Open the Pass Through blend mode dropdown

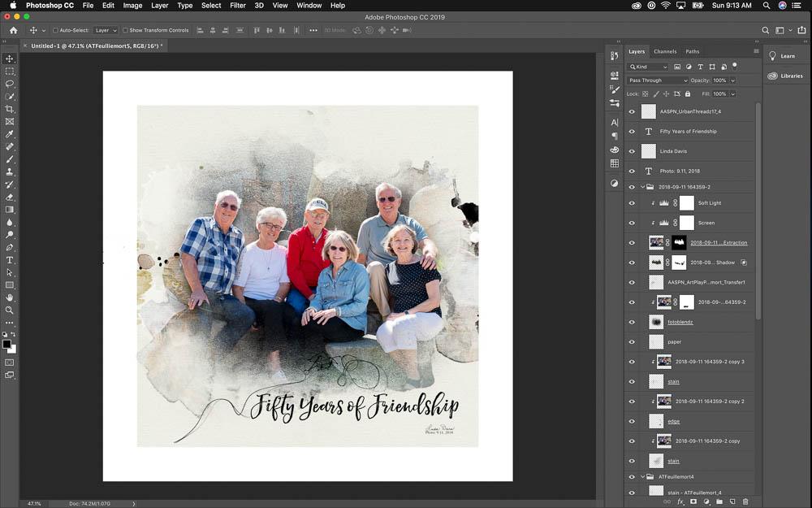[x=658, y=80]
